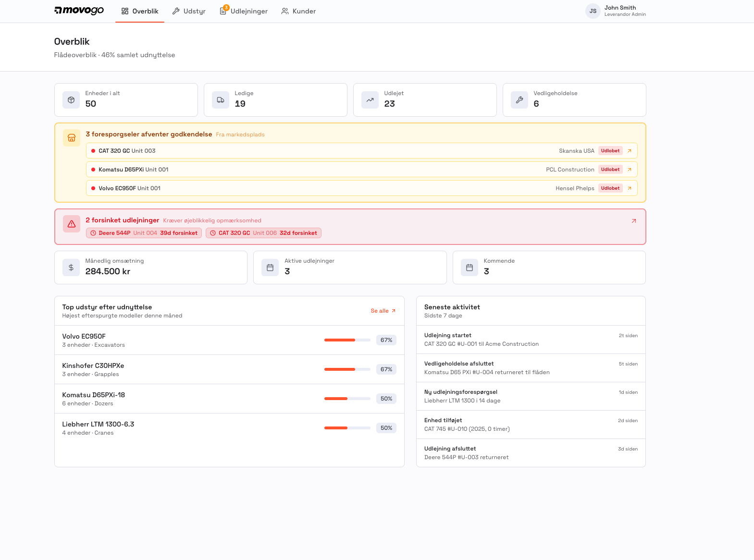Go to the Kunder tab

click(298, 11)
